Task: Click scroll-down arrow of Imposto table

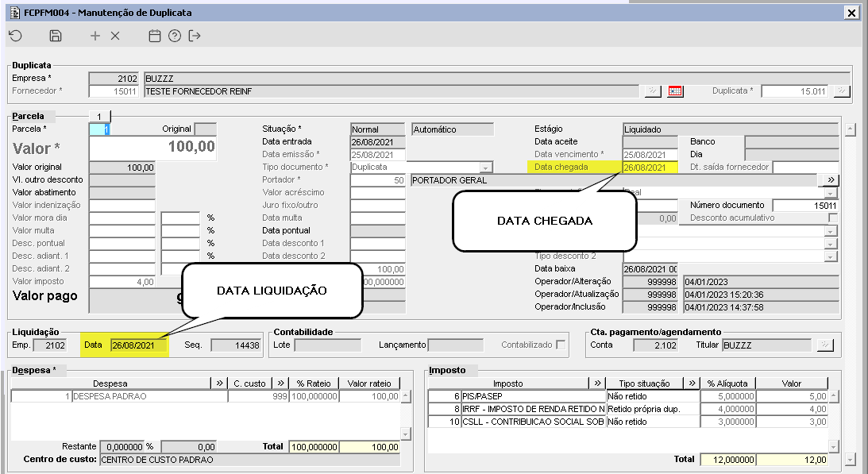Action: 834,446
